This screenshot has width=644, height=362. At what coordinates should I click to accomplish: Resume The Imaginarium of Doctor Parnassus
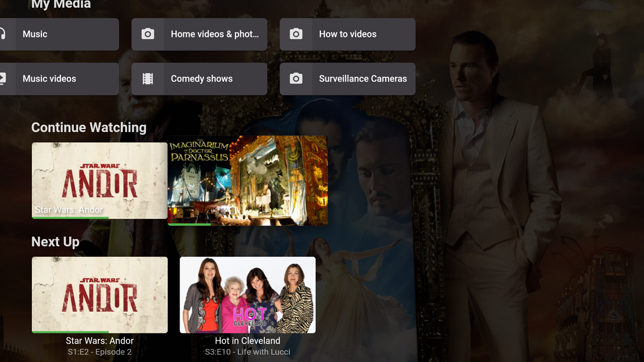[x=248, y=180]
